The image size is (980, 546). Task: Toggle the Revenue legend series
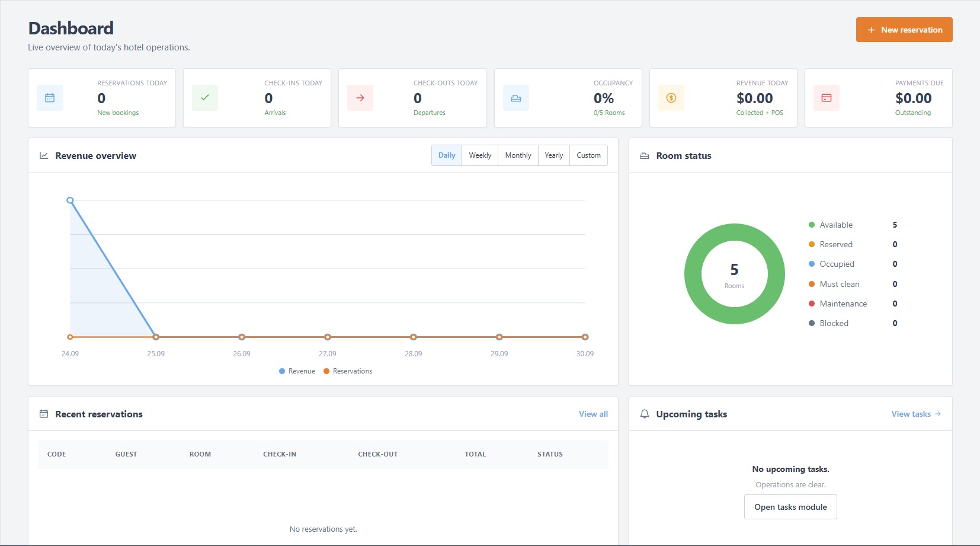pos(297,371)
